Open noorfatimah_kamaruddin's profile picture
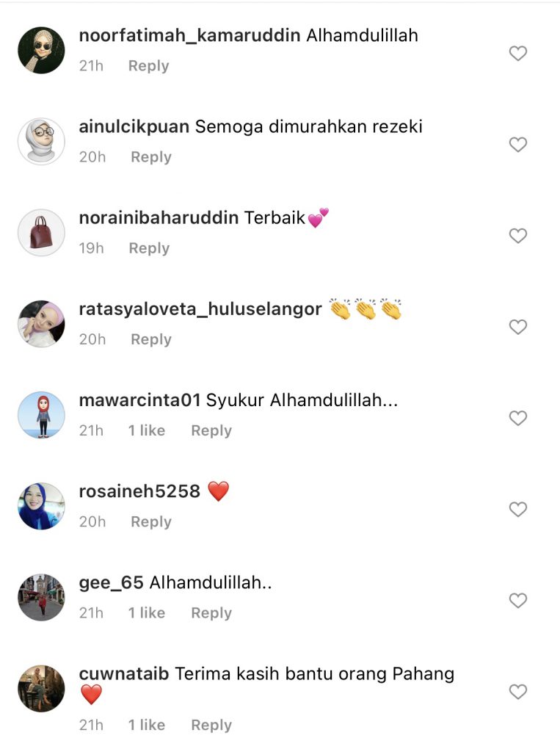The image size is (560, 752). [41, 50]
